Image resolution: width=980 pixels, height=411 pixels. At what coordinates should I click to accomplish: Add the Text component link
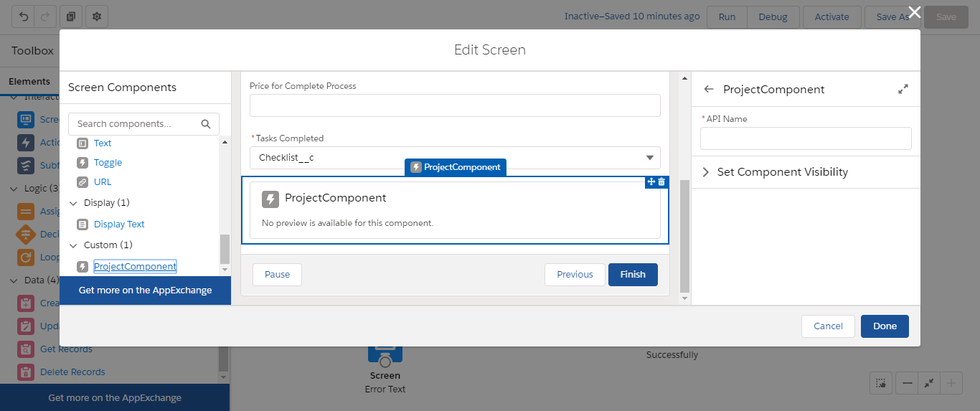pos(103,143)
